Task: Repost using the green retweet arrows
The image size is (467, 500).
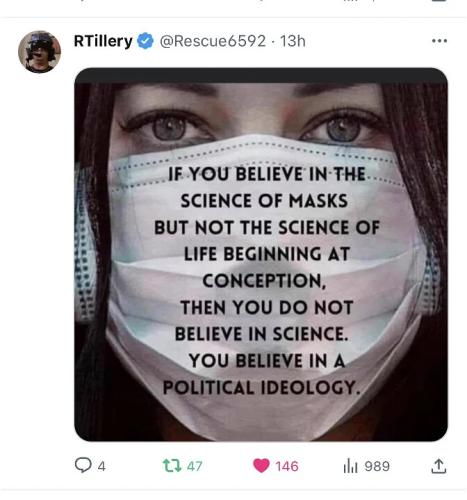Action: [x=172, y=466]
